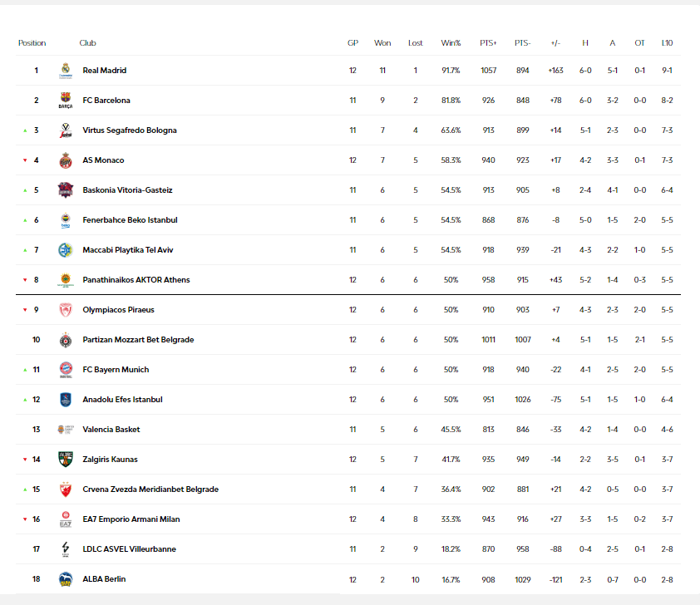Click the ALBA Berlin team logo
The width and height of the screenshot is (700, 605).
(x=66, y=579)
